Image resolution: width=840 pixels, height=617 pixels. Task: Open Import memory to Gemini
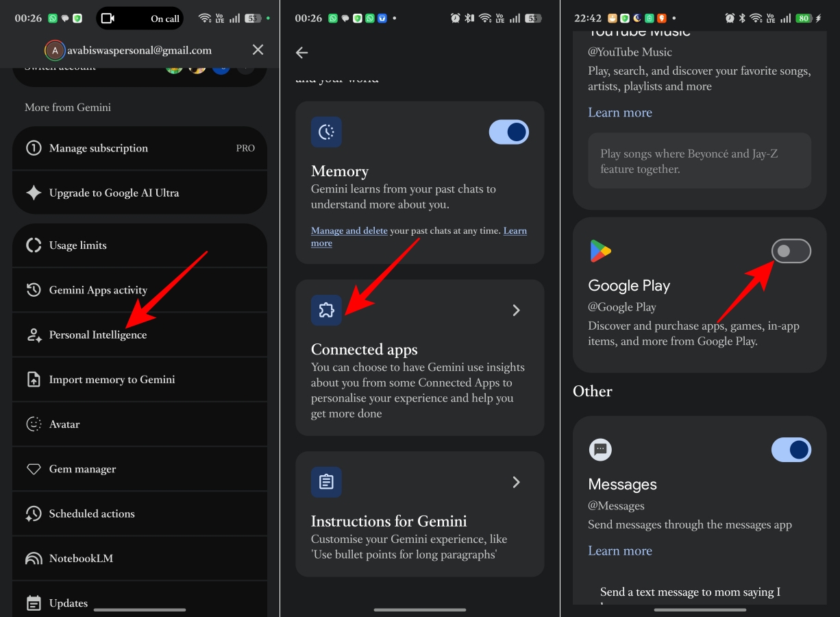140,379
